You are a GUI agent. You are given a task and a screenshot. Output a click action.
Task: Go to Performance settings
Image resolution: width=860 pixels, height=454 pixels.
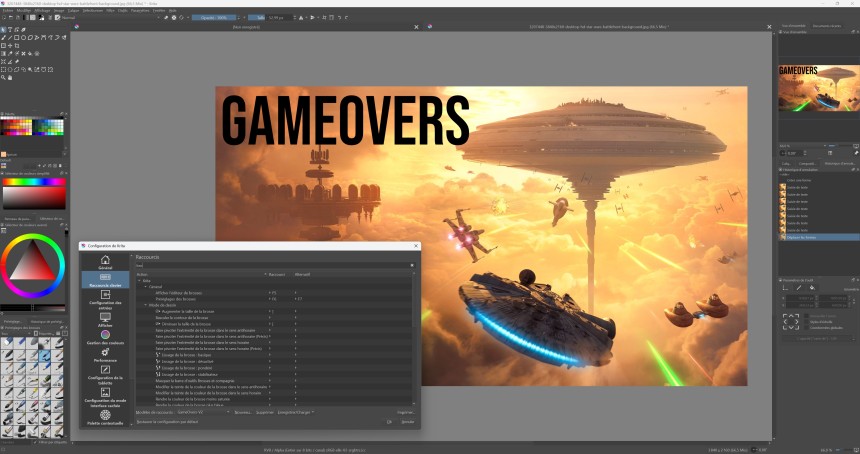105,355
